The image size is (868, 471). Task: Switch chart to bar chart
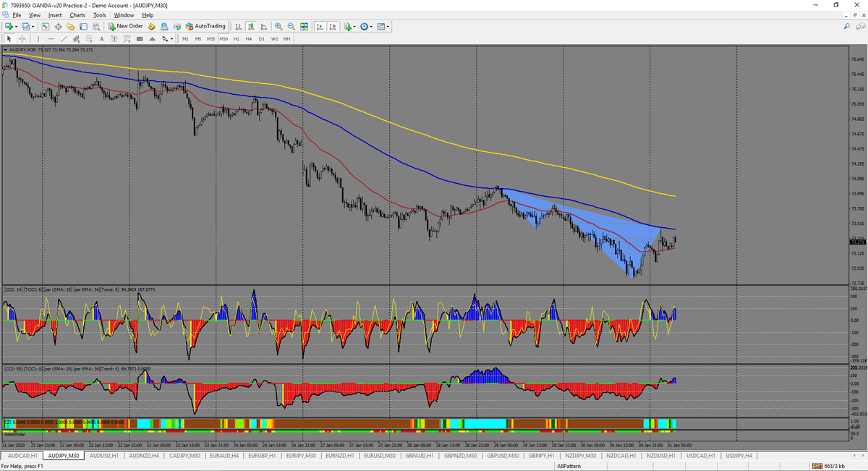[x=238, y=27]
